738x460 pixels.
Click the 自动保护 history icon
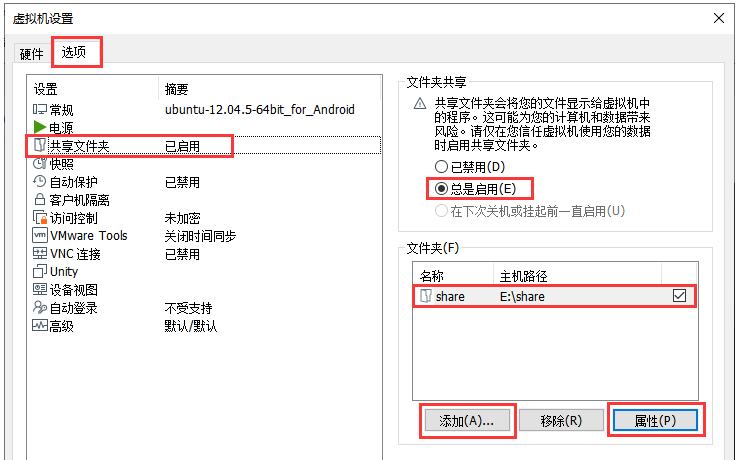[x=40, y=181]
